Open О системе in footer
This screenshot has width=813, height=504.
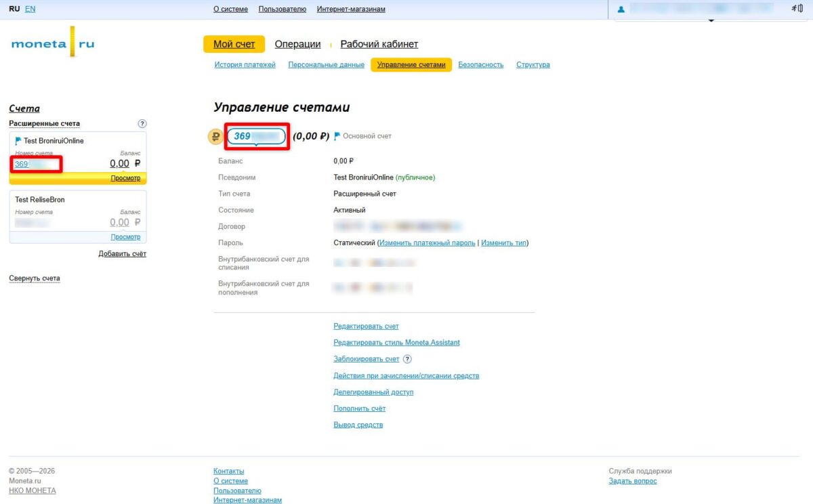tap(230, 481)
